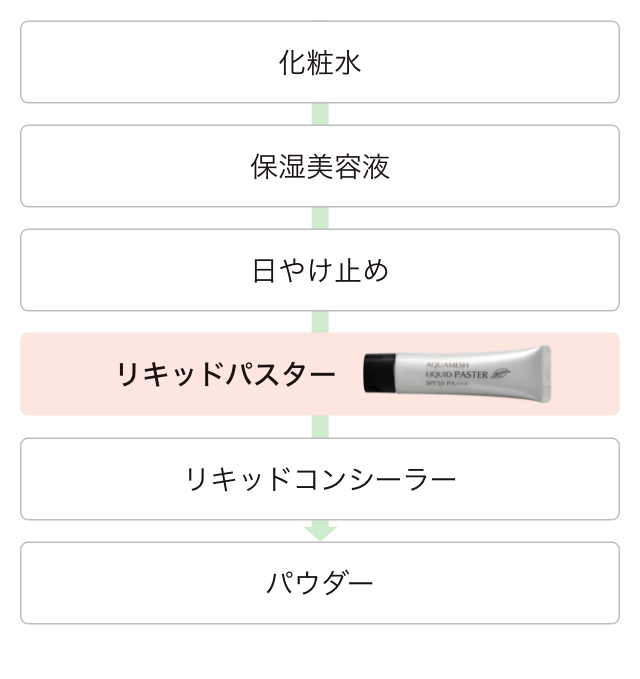Select the highlighted リキッドパスター step
640x679 pixels.
point(320,374)
